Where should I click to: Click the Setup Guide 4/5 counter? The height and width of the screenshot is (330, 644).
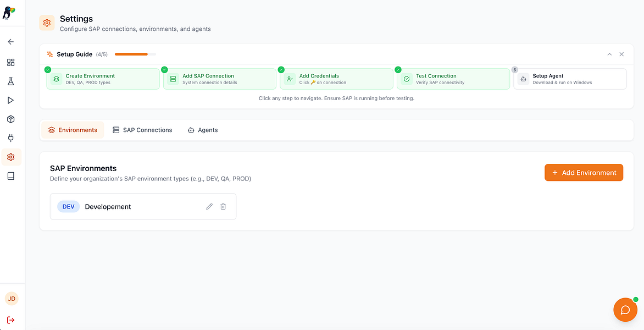(102, 54)
